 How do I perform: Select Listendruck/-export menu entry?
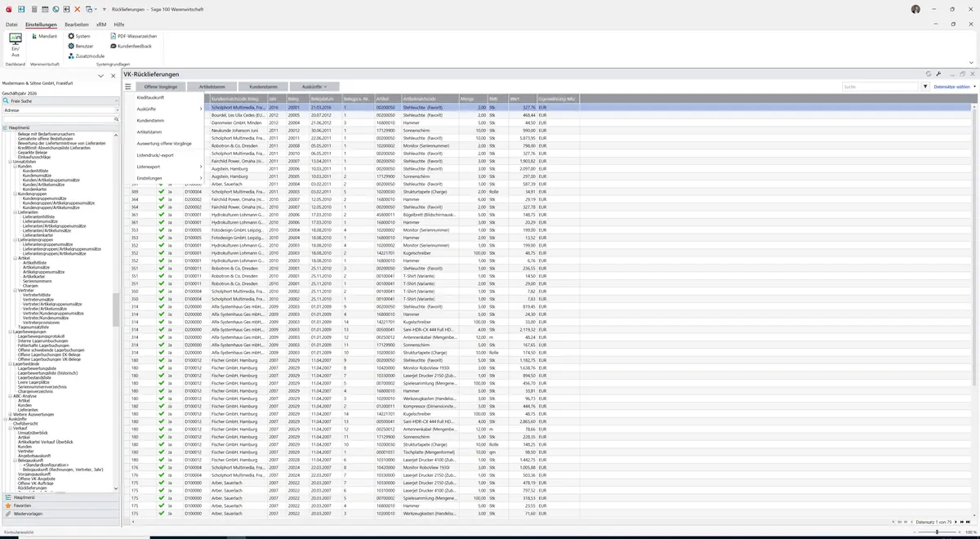point(170,155)
